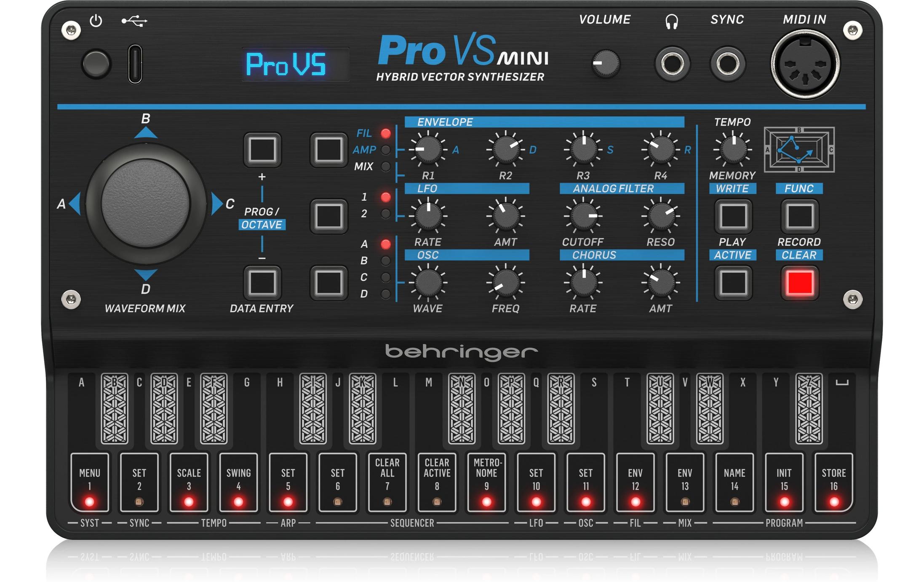Click the envelope Attack R1 knob
Image resolution: width=924 pixels, height=582 pixels.
pyautogui.click(x=428, y=150)
